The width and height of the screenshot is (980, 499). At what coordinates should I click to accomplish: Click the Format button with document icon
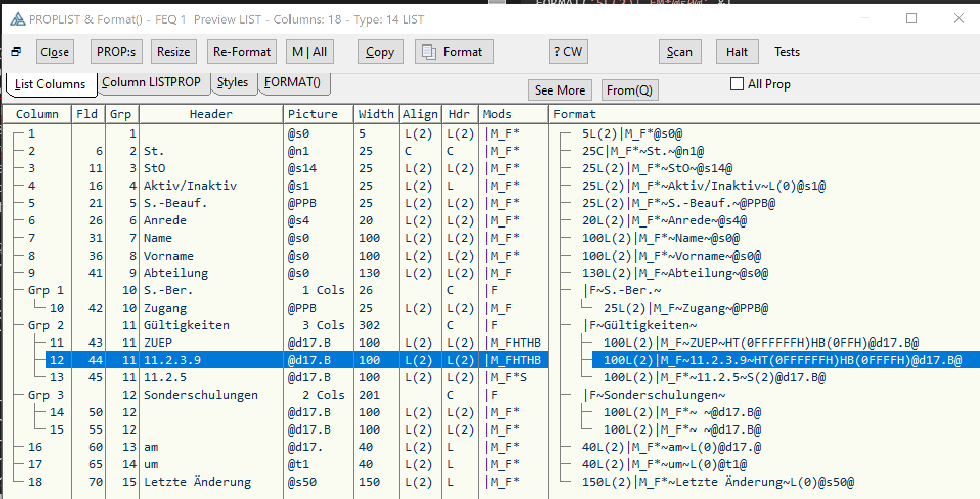454,52
